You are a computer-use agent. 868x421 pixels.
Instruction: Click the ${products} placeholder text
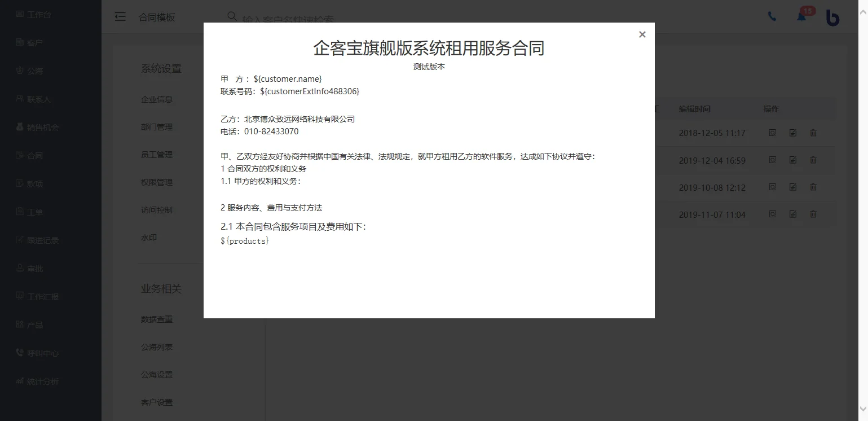pos(245,241)
